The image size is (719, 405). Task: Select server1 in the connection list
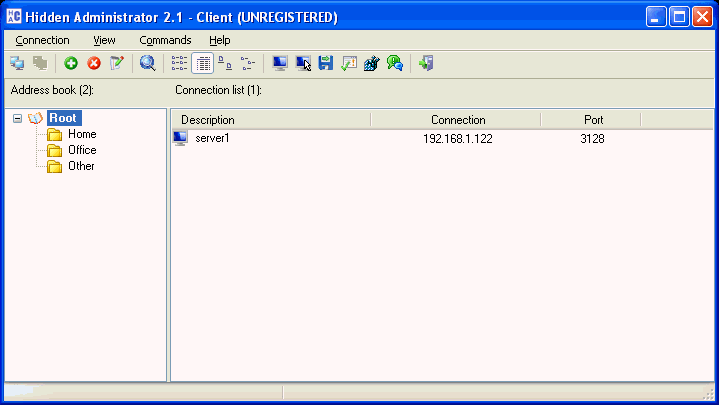click(212, 138)
